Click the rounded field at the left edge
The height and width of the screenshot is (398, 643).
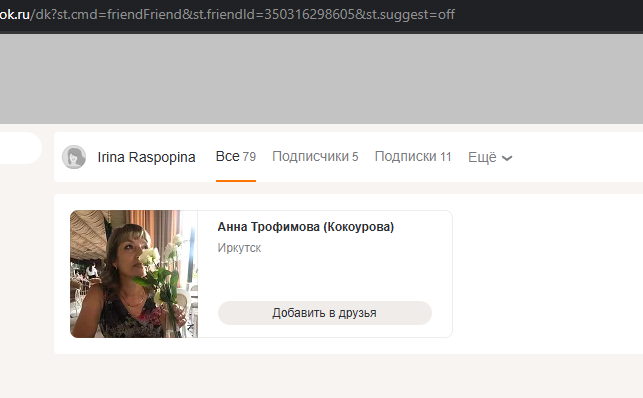point(21,148)
